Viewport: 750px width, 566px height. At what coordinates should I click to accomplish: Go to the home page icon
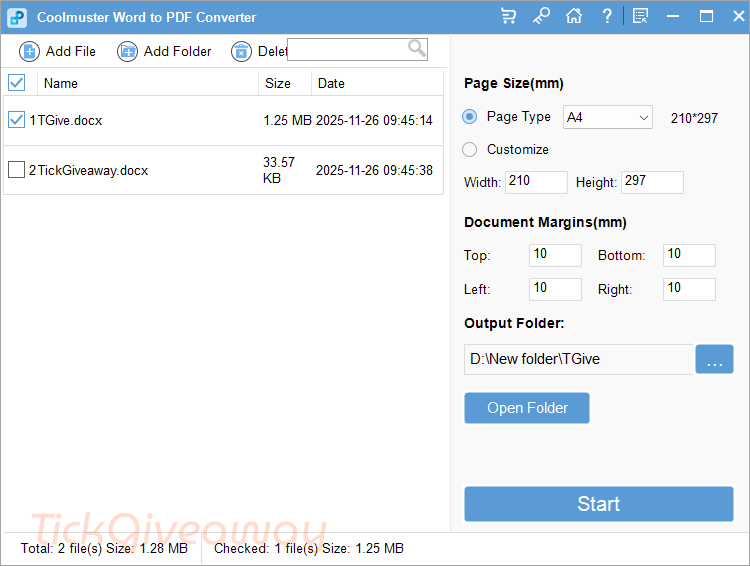574,16
